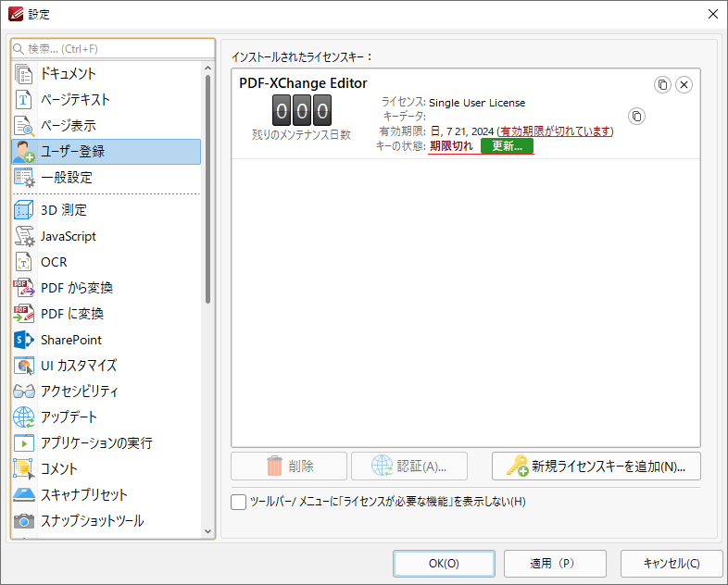Image resolution: width=728 pixels, height=585 pixels.
Task: Open the PDF に変換 icon
Action: (x=24, y=314)
